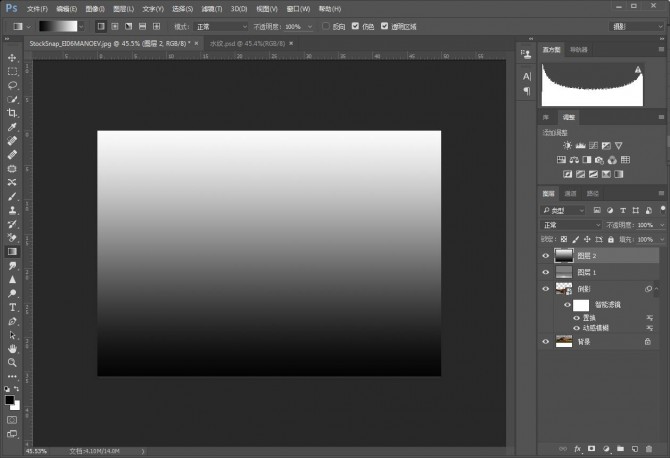Switch to the 通道 panel tab
The height and width of the screenshot is (458, 670).
point(571,193)
